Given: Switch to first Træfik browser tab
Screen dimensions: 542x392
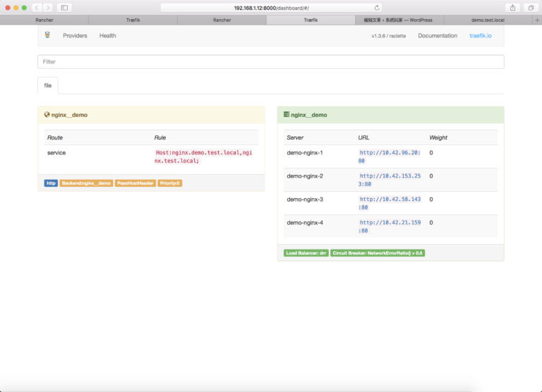Looking at the screenshot, I should pos(133,20).
